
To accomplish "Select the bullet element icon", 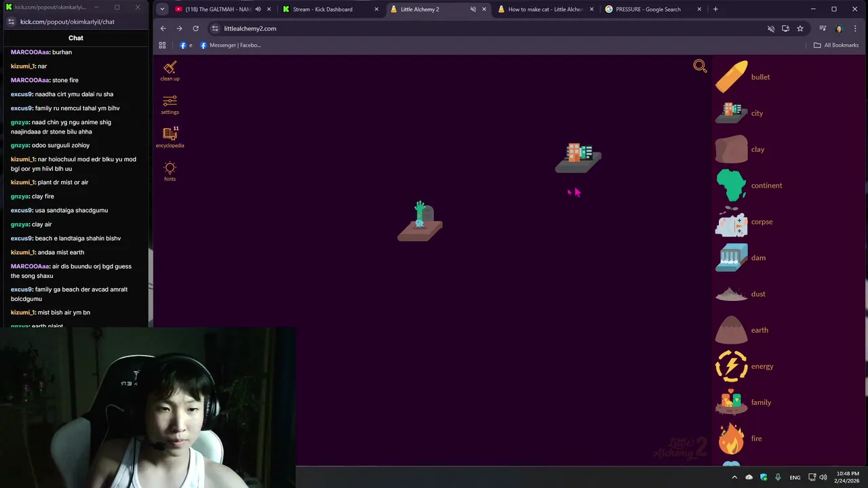I will pyautogui.click(x=731, y=77).
